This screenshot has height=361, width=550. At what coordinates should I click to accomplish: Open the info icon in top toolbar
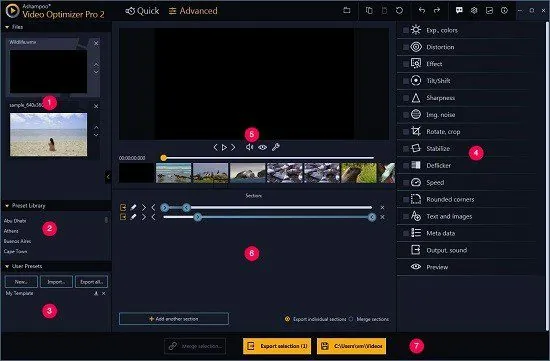point(504,11)
